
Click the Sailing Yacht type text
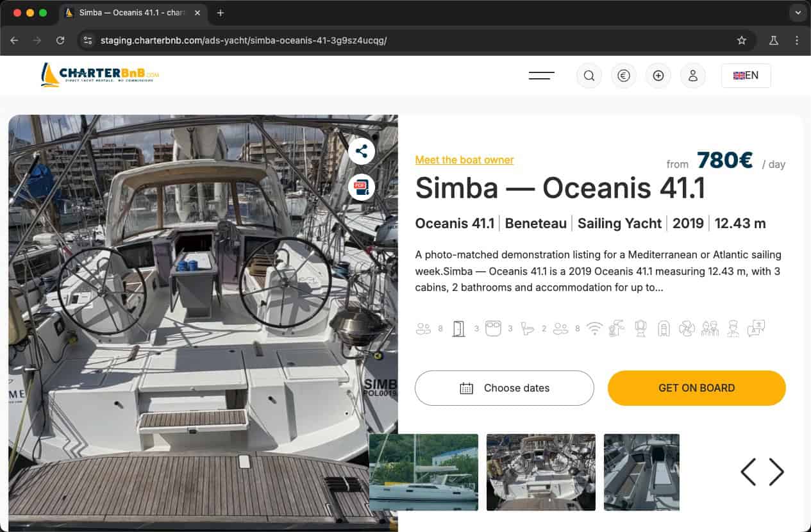click(x=619, y=223)
